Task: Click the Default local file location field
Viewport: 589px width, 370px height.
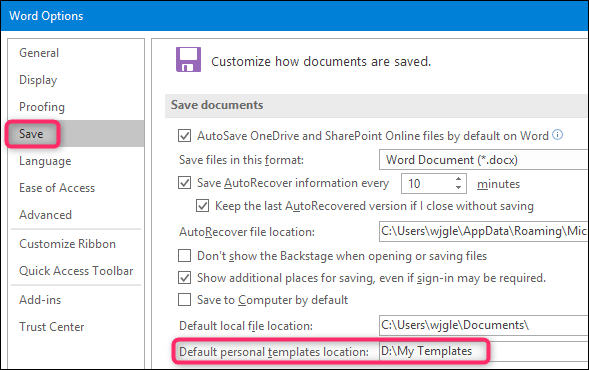Action: (484, 325)
